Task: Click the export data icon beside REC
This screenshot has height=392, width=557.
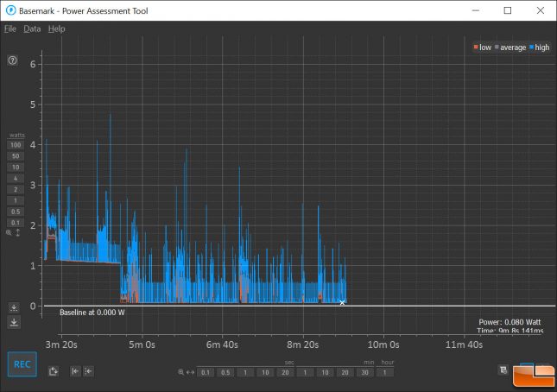Action: pyautogui.click(x=54, y=371)
